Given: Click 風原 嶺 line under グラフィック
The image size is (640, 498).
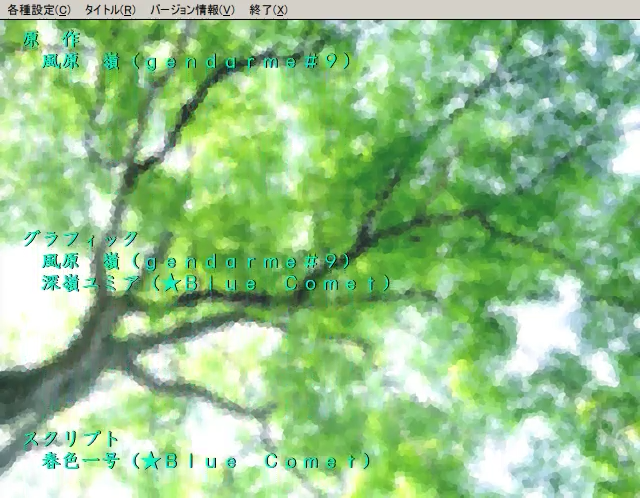Looking at the screenshot, I should (196, 261).
